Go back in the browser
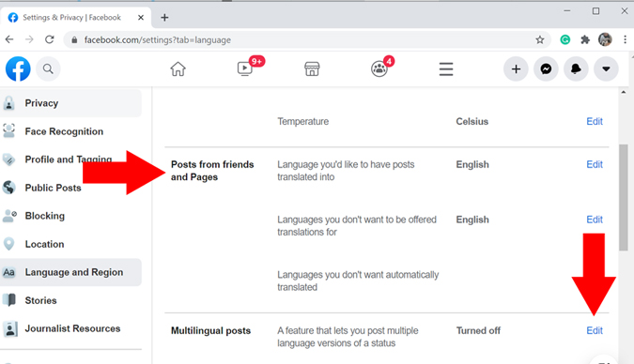The image size is (634, 364). coord(9,39)
